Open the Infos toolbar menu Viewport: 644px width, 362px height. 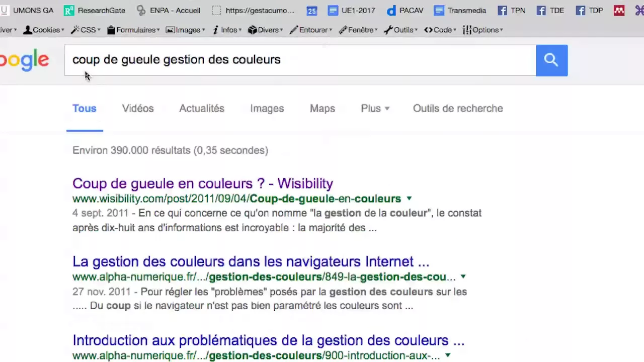pyautogui.click(x=227, y=30)
